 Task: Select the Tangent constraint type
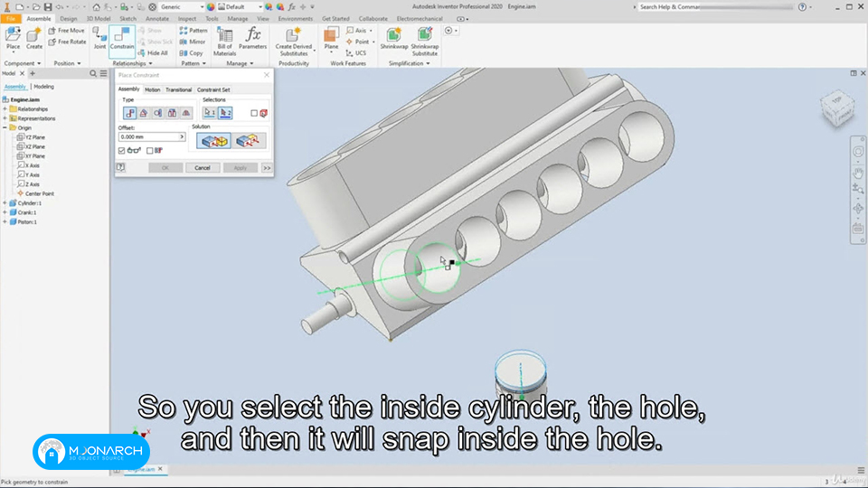point(157,113)
